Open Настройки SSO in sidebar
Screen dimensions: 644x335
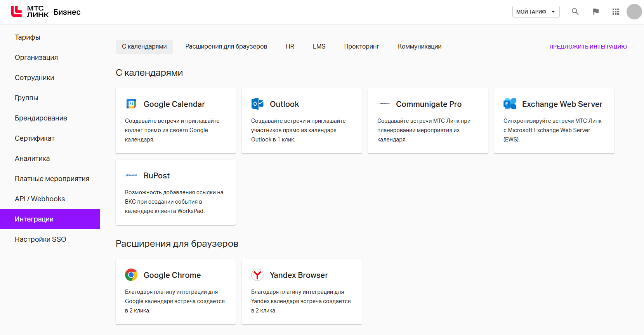click(40, 239)
